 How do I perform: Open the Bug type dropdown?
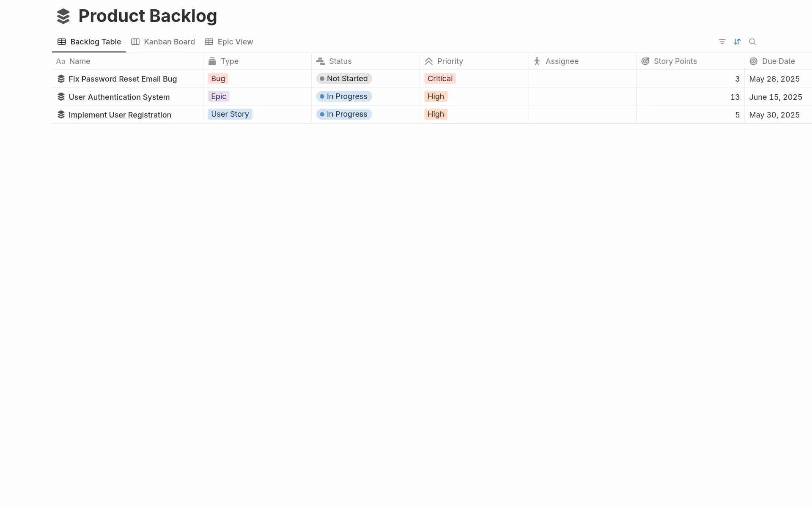click(218, 79)
